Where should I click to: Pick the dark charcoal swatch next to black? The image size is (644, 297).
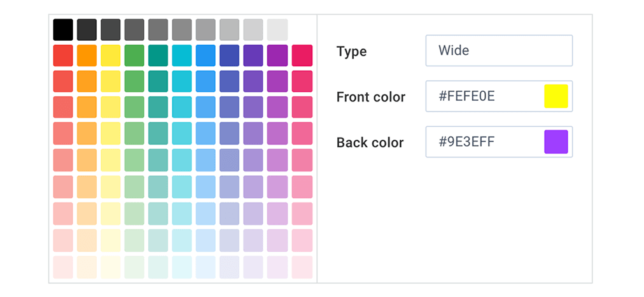87,29
